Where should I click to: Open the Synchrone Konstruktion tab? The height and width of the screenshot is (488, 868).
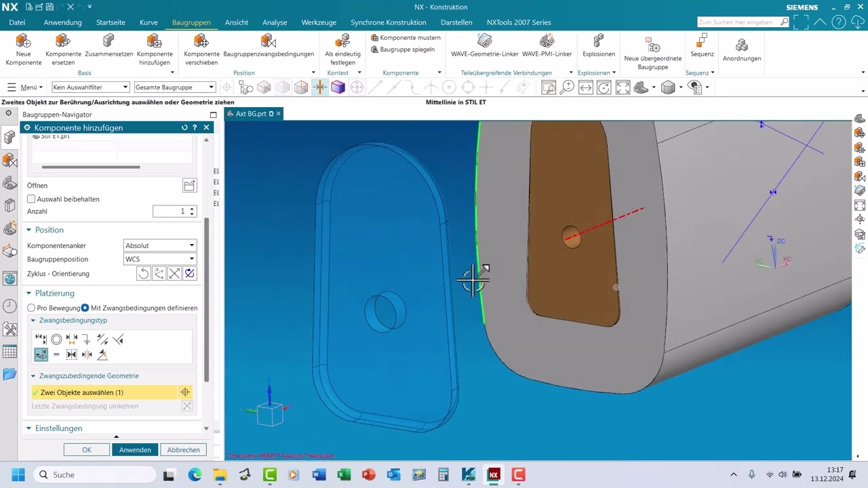(x=389, y=22)
